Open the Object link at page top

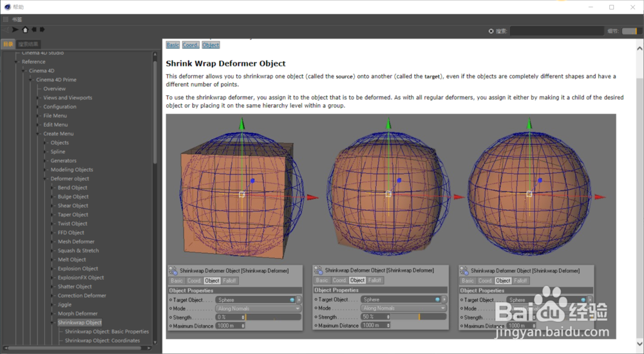211,45
